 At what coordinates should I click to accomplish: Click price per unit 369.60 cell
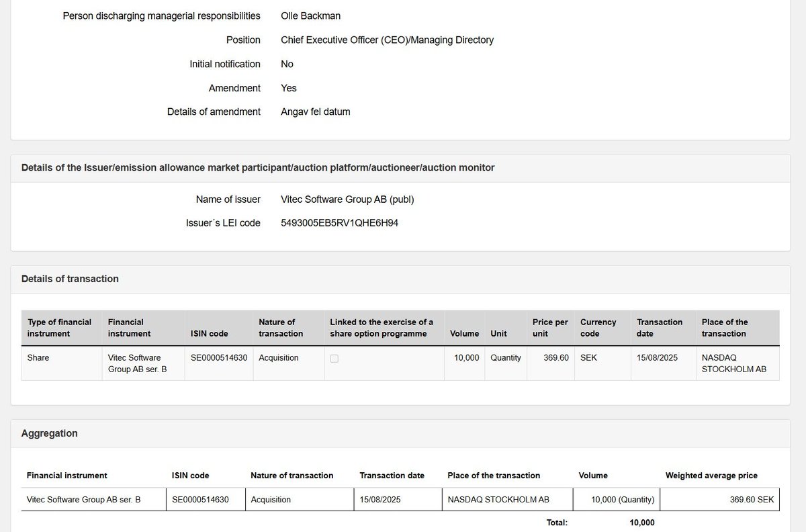(x=556, y=357)
